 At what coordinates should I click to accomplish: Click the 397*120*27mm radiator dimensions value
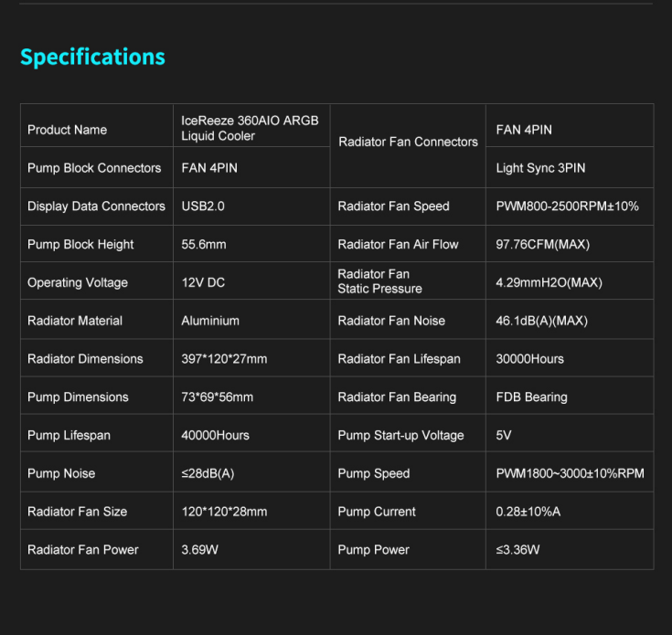[224, 359]
